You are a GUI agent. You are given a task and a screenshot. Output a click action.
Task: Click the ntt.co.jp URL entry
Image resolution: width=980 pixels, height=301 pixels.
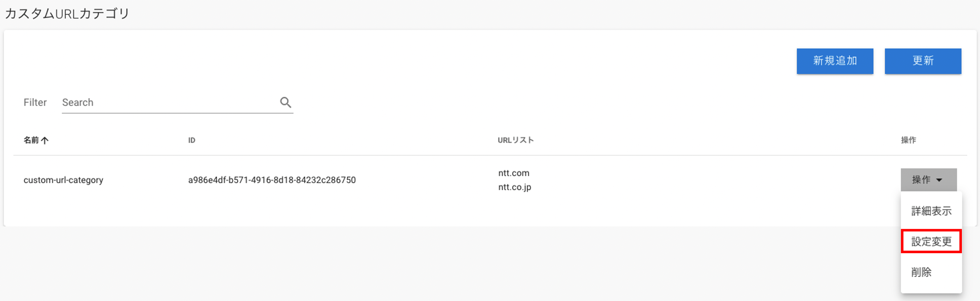[514, 187]
